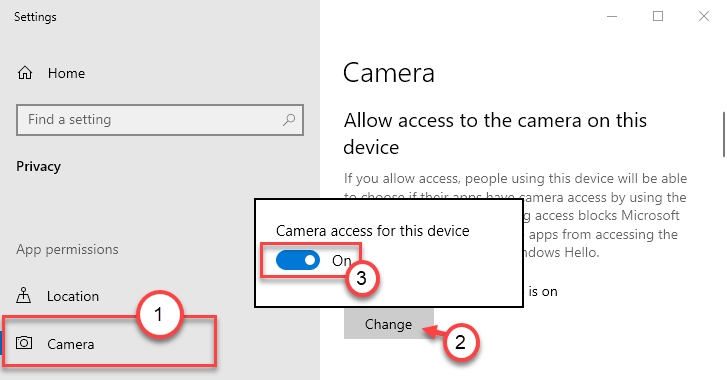Image resolution: width=727 pixels, height=380 pixels.
Task: Click the magnifier search icon
Action: click(x=289, y=120)
